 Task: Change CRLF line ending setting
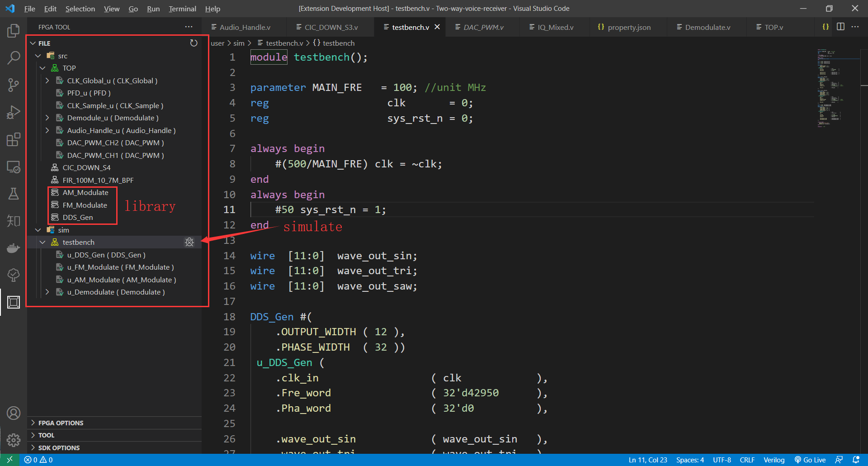pos(747,460)
